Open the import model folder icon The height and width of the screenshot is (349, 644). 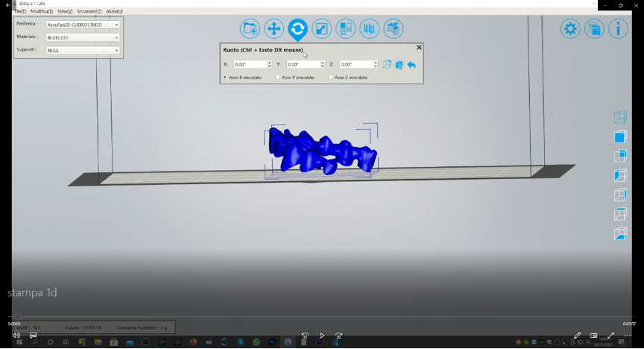click(250, 29)
